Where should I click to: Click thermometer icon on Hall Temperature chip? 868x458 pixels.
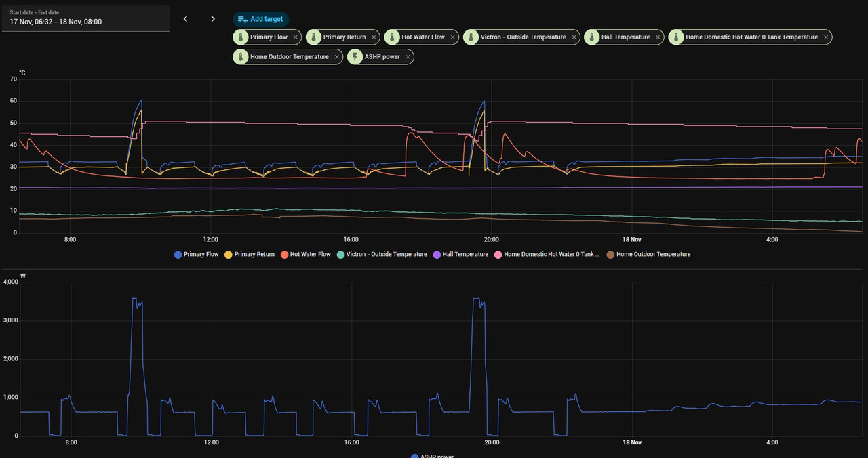coord(593,37)
